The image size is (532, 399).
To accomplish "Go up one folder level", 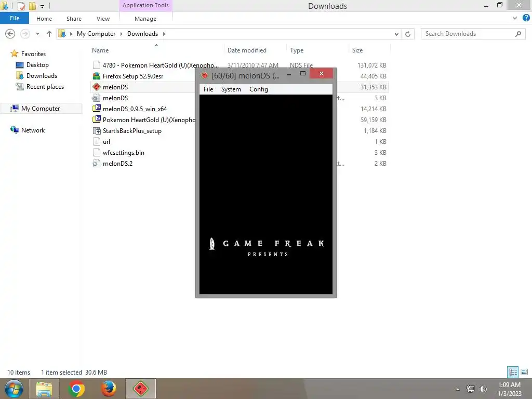I will click(49, 34).
